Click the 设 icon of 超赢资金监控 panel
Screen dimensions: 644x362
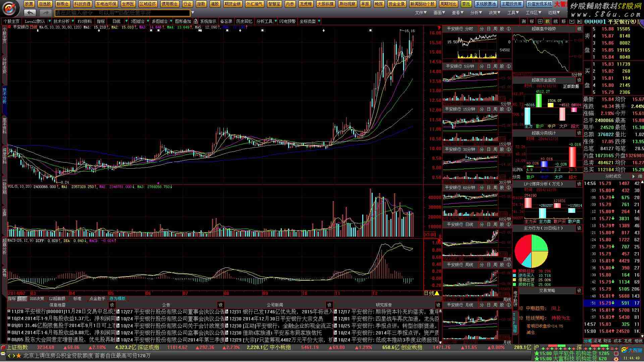(x=579, y=80)
